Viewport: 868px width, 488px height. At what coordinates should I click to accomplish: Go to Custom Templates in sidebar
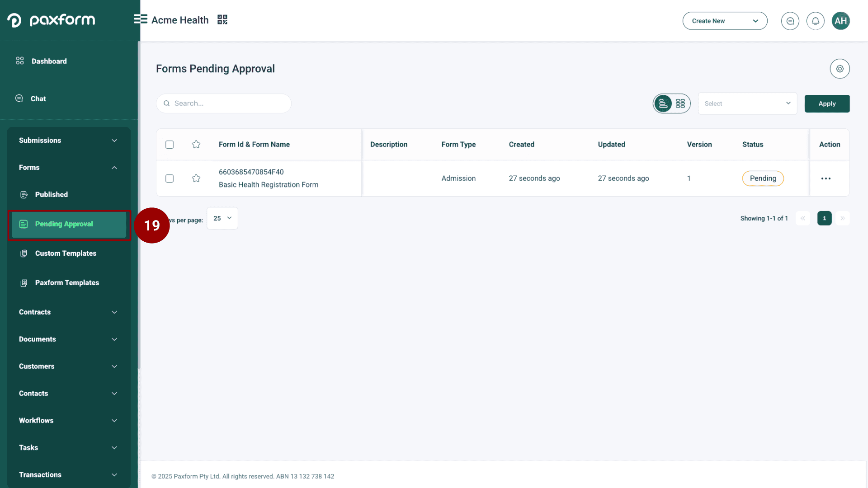coord(66,253)
